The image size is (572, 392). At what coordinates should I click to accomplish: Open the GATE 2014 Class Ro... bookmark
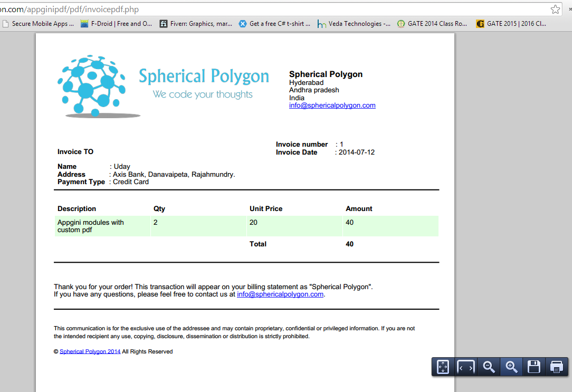coord(432,24)
